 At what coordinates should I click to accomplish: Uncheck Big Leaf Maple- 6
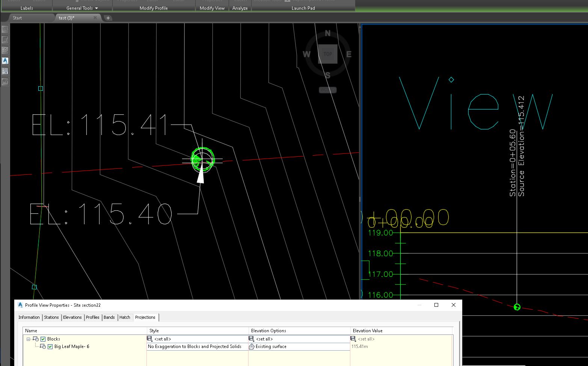50,346
